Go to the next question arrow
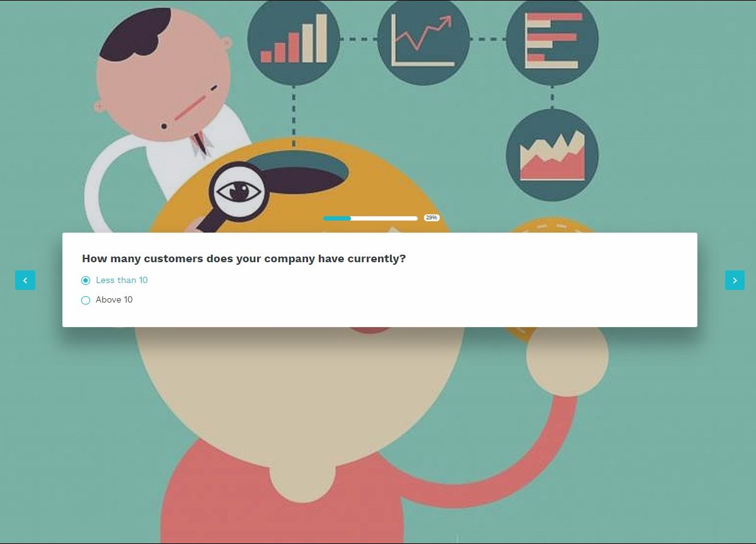This screenshot has height=544, width=756. pos(735,281)
